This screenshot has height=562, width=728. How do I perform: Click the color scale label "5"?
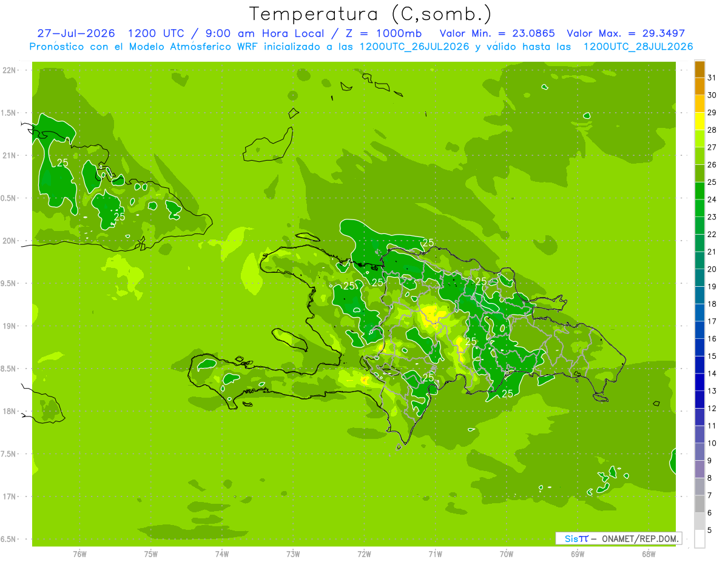pos(710,530)
